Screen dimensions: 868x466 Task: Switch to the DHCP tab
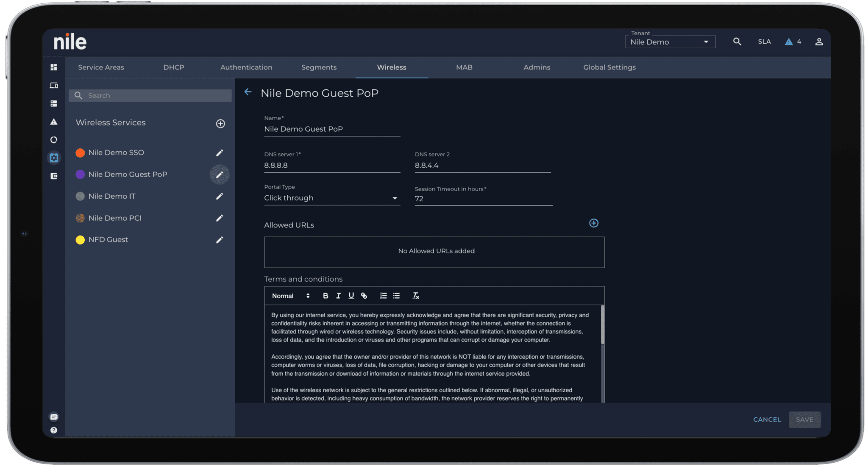pyautogui.click(x=174, y=67)
